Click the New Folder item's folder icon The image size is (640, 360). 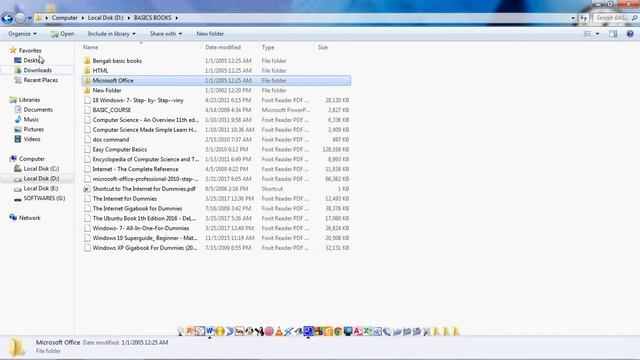[87, 90]
